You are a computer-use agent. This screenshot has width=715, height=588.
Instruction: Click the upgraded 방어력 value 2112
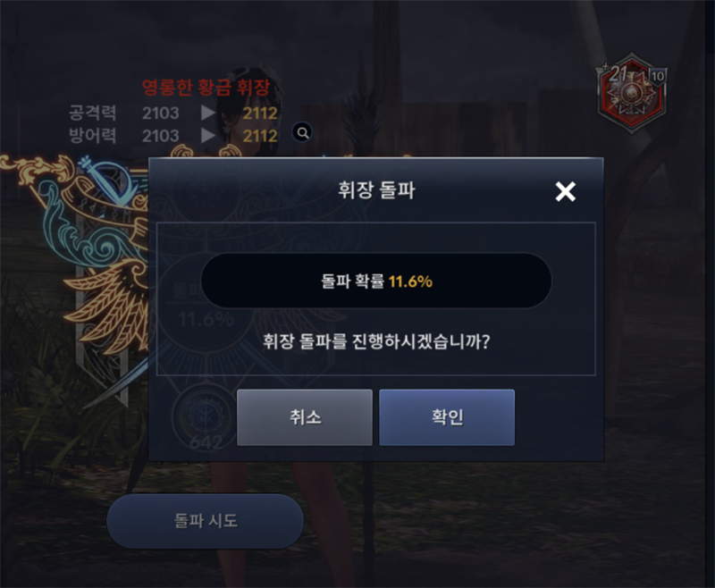(260, 136)
